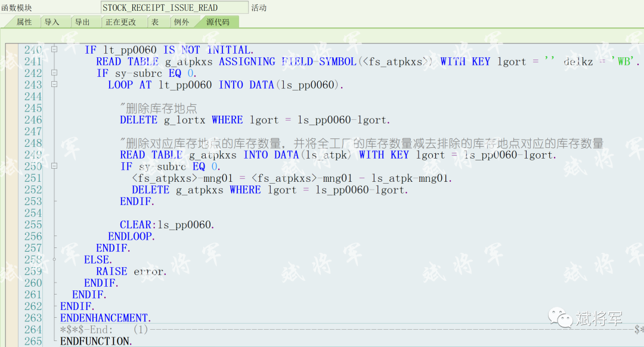This screenshot has height=347, width=644.
Task: Select the 表 tab
Action: tap(155, 22)
